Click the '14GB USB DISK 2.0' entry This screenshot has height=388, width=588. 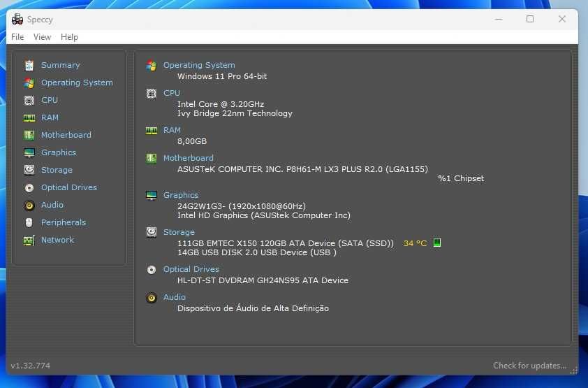pyautogui.click(x=257, y=252)
